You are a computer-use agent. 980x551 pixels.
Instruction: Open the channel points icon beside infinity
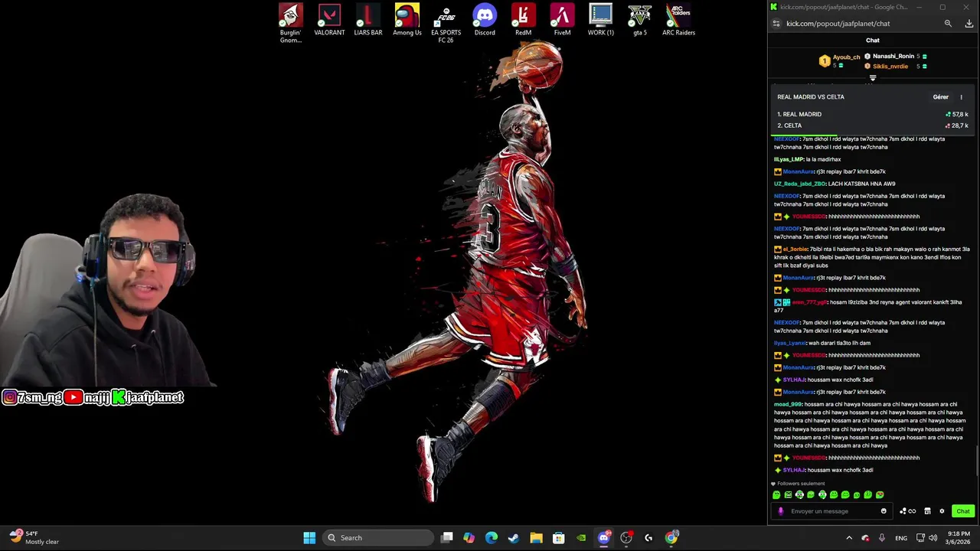pyautogui.click(x=903, y=511)
